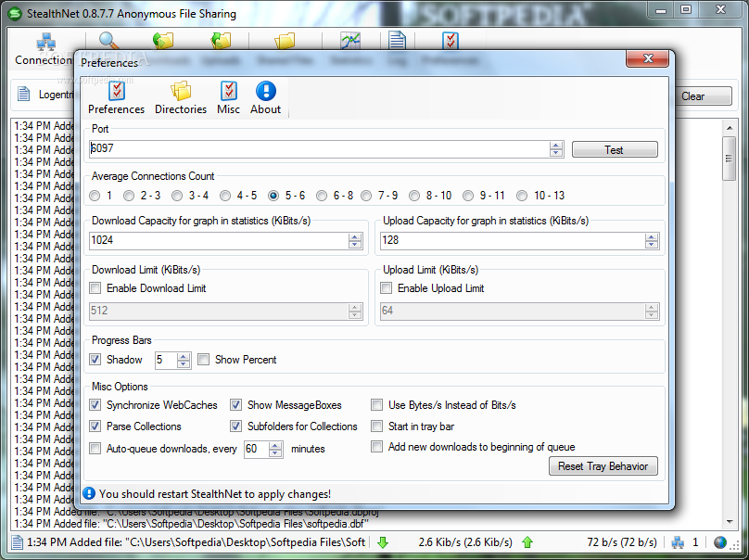This screenshot has width=749, height=560.
Task: Enable Upload Limit checkbox
Action: click(386, 288)
